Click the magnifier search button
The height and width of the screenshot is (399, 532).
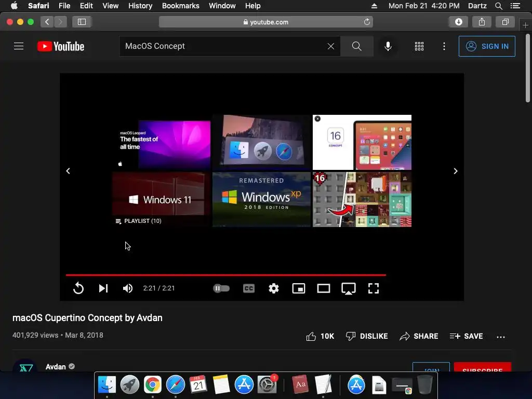click(x=356, y=46)
